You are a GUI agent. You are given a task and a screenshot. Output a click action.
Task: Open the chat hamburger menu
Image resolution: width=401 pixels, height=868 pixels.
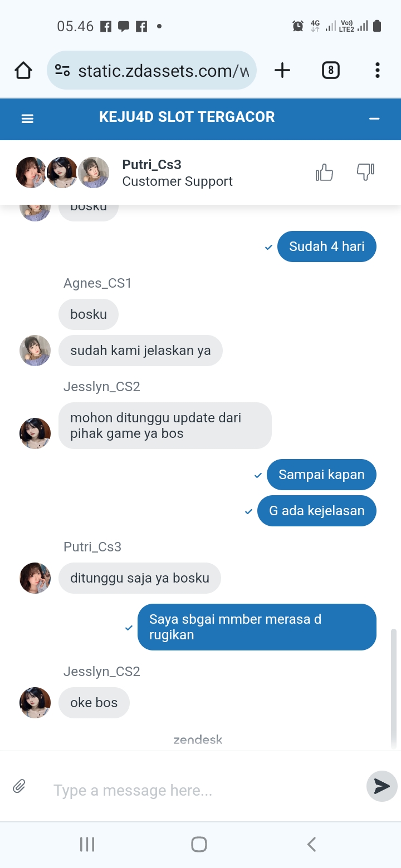pos(27,119)
